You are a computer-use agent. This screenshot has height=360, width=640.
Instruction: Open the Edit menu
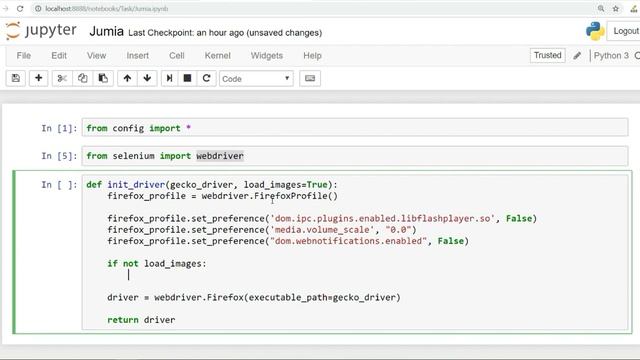point(59,56)
